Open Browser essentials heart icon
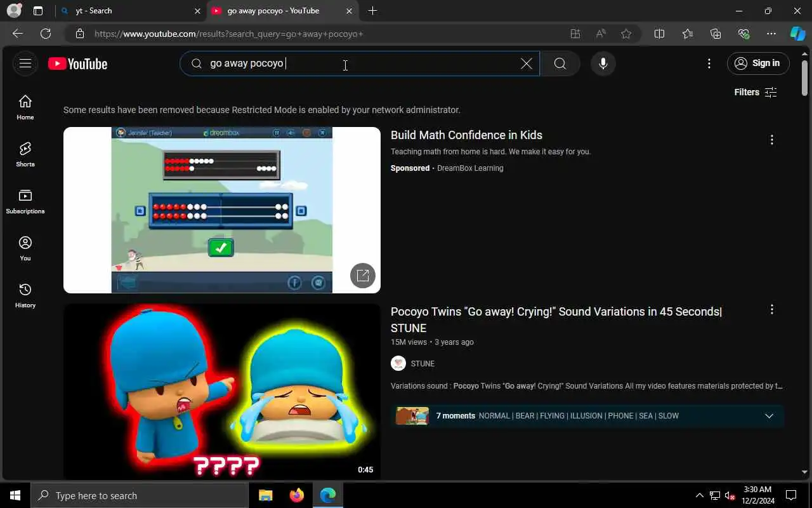This screenshot has width=812, height=508. [743, 34]
